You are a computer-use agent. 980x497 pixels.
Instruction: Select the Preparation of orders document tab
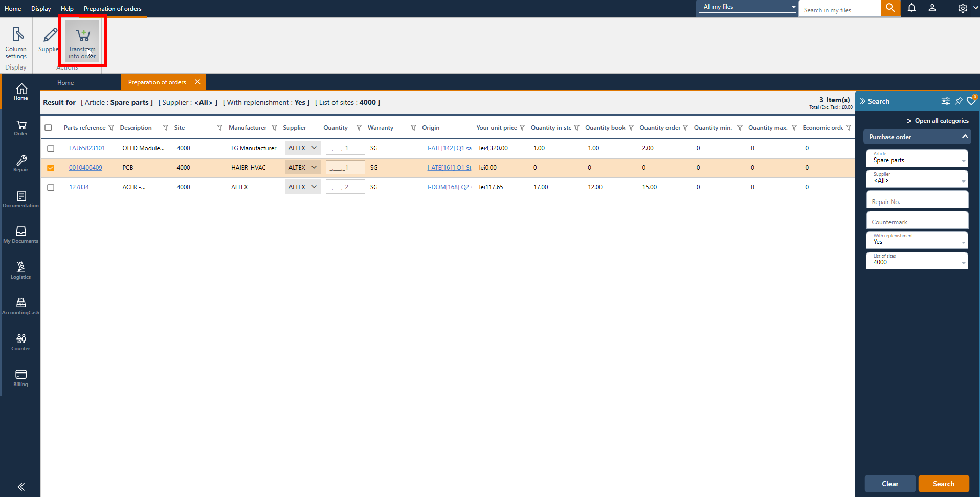point(157,82)
